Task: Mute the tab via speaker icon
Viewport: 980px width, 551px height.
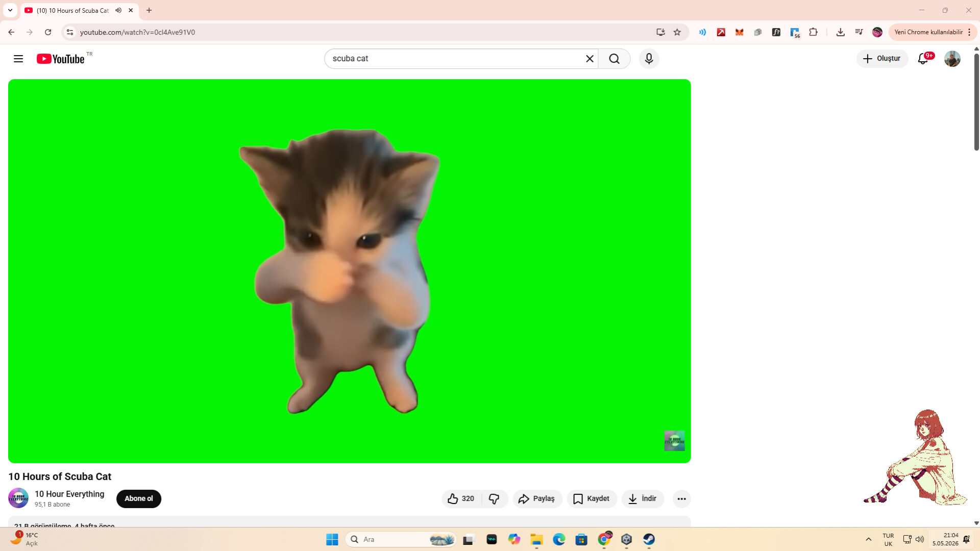Action: (118, 10)
